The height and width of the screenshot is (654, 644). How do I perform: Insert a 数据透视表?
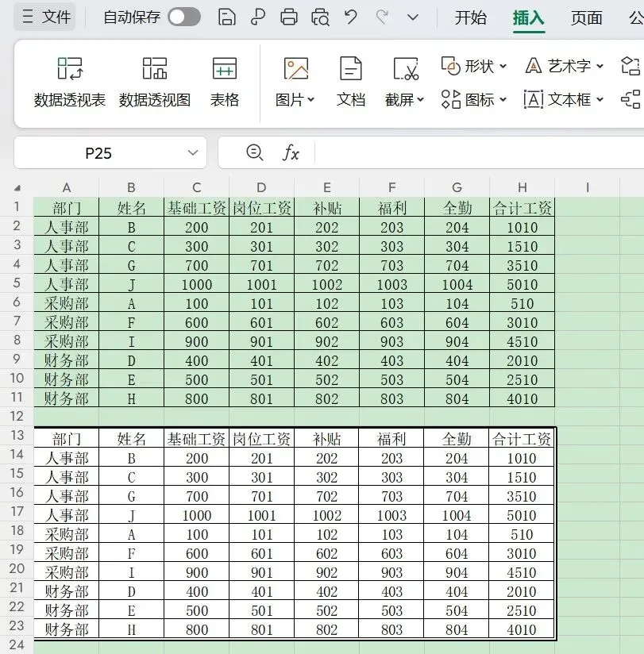click(x=70, y=83)
